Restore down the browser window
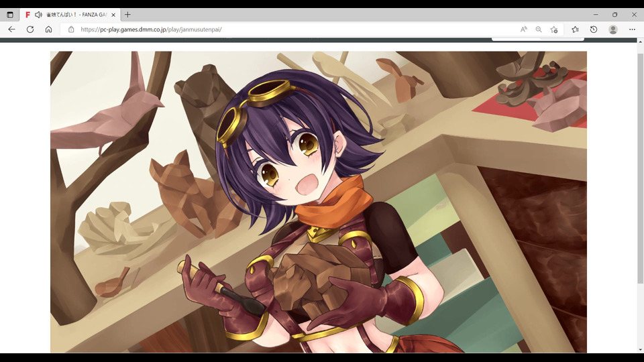Viewport: 644px width, 362px height. [x=615, y=15]
